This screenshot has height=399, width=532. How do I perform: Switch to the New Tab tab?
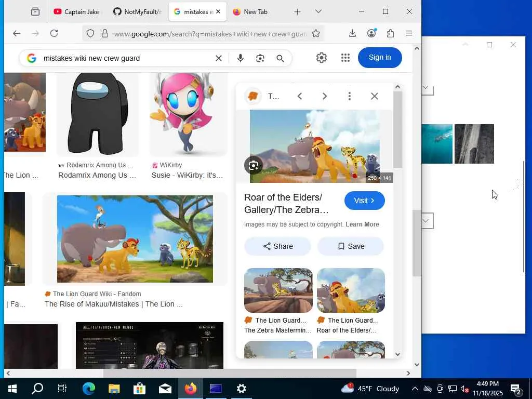(250, 12)
